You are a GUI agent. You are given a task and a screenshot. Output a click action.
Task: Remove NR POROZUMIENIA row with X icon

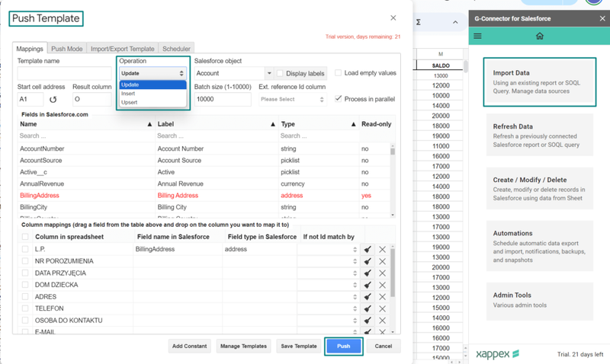coord(383,261)
